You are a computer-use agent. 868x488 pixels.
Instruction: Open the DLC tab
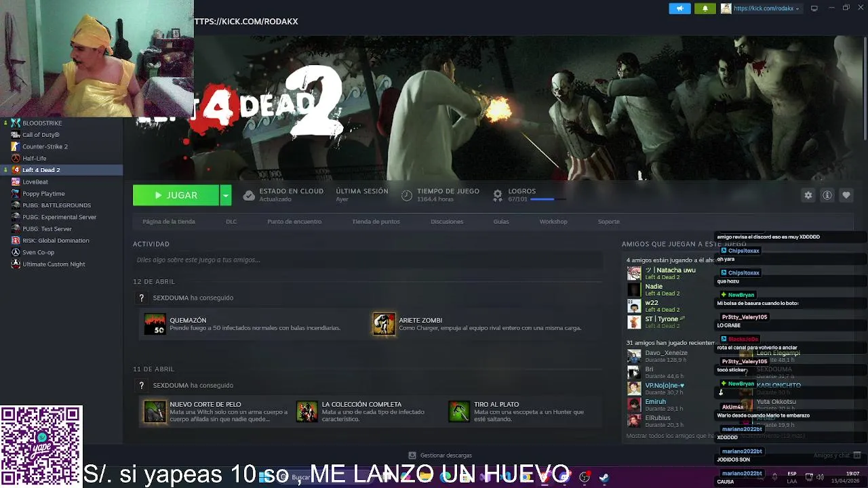tap(231, 222)
